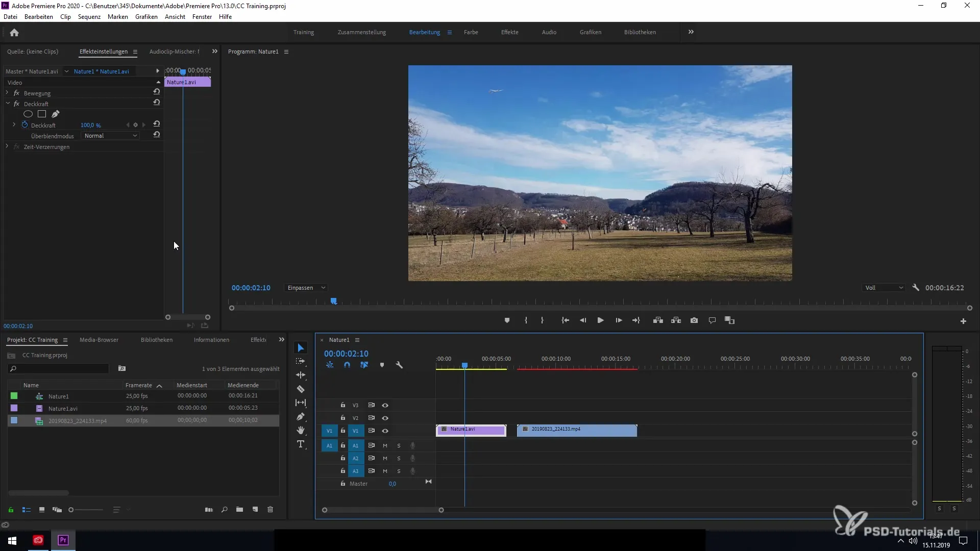
Task: Click the free-draw bezier mask pen icon
Action: tap(56, 114)
